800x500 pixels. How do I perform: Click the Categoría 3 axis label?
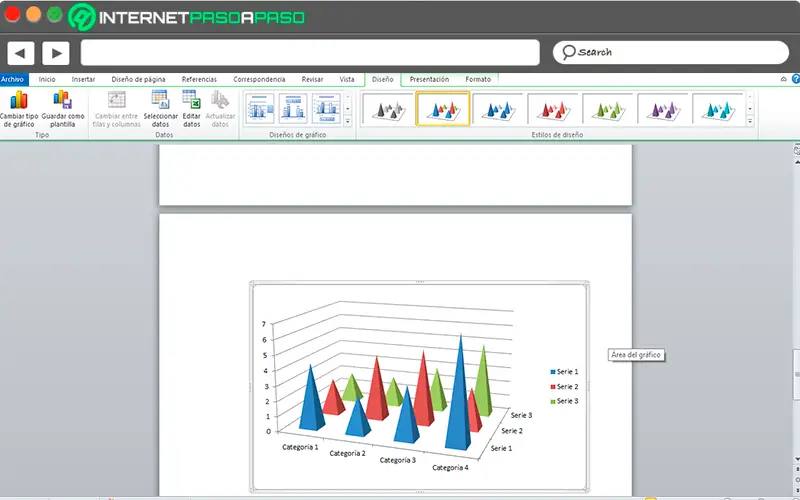click(397, 460)
